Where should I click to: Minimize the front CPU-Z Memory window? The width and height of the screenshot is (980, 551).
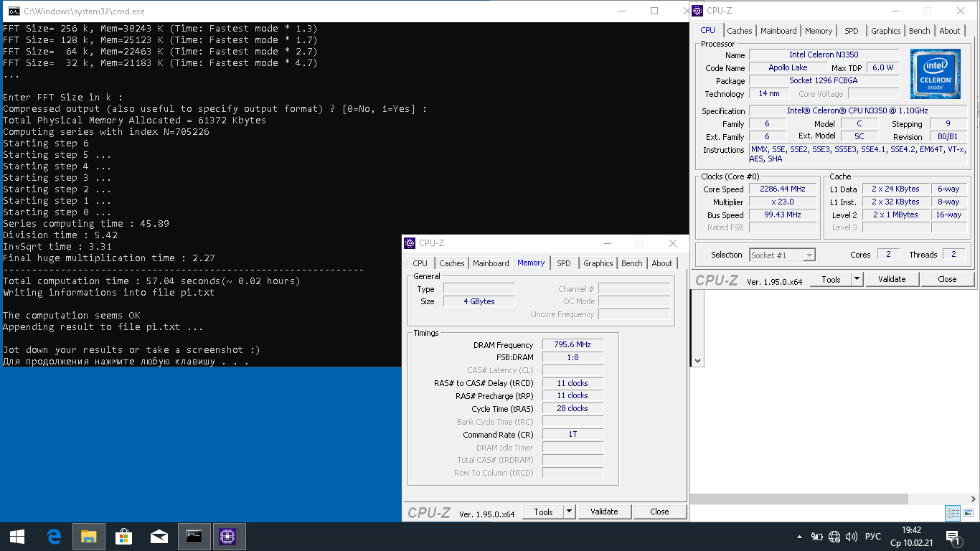tap(608, 243)
